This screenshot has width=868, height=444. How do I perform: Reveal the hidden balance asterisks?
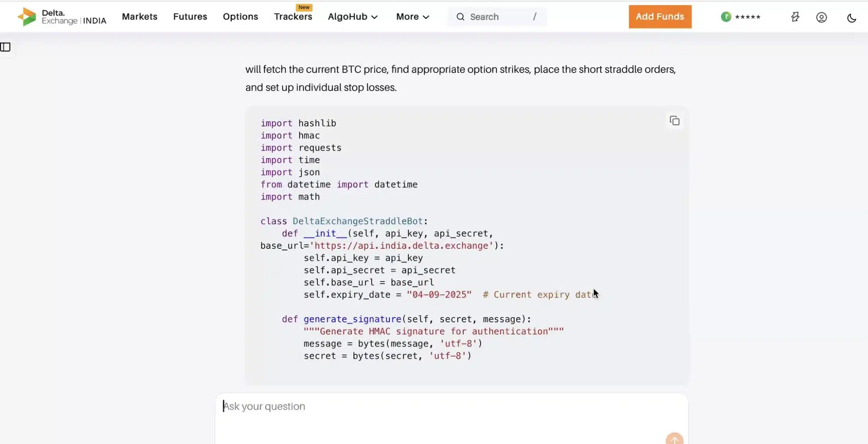pyautogui.click(x=747, y=17)
